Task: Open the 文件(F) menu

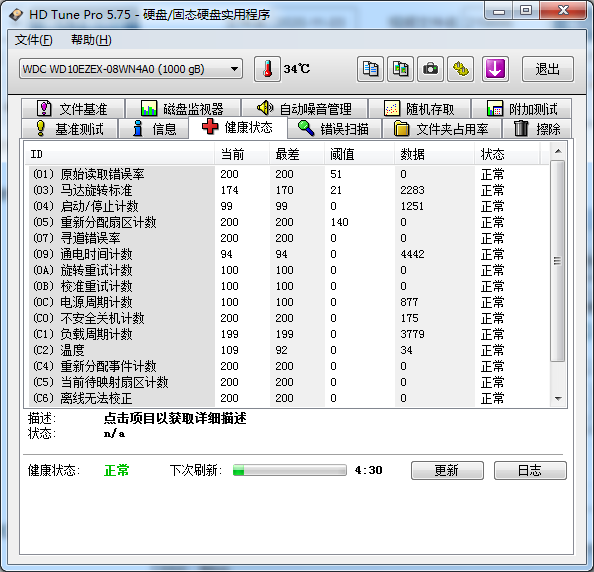Action: (34, 40)
